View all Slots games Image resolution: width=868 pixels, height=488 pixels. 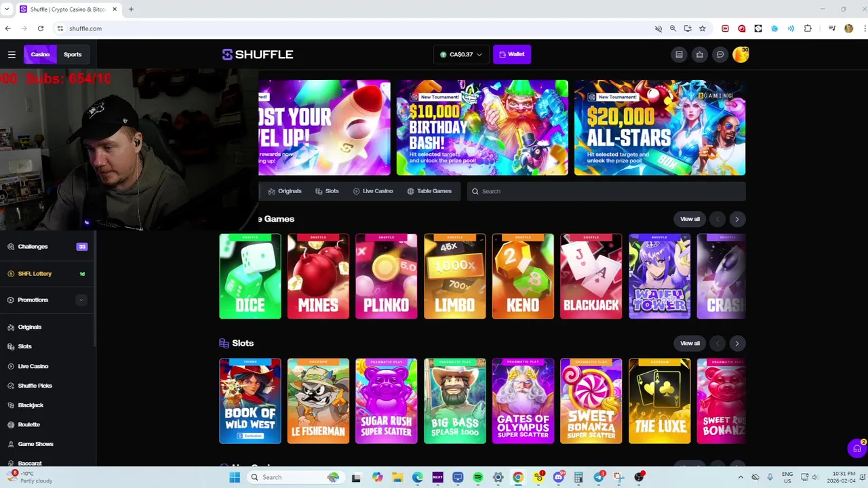(x=690, y=343)
